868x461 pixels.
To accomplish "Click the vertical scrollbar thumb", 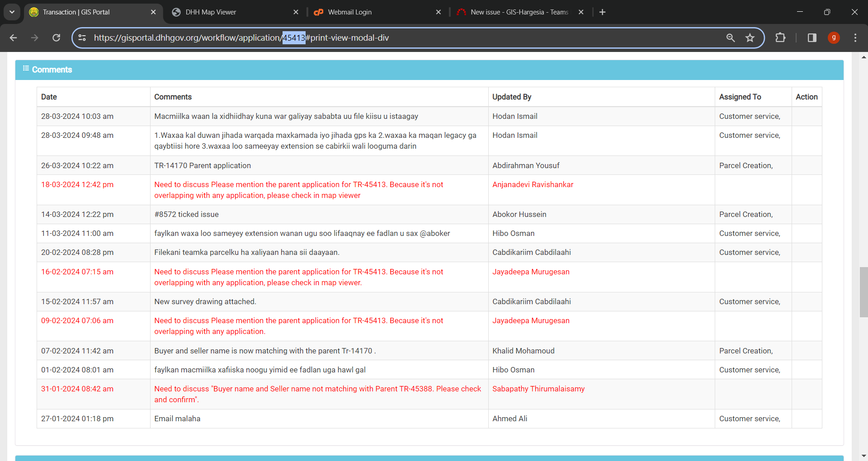I will (864, 292).
